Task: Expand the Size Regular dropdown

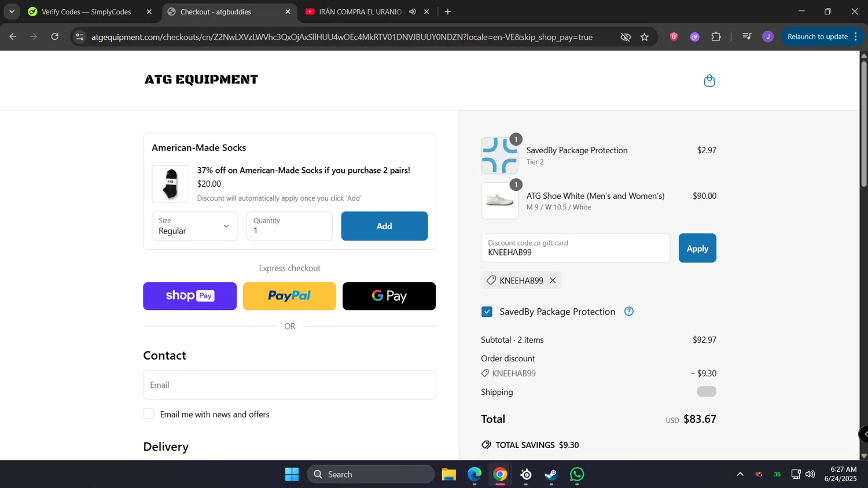Action: point(195,226)
